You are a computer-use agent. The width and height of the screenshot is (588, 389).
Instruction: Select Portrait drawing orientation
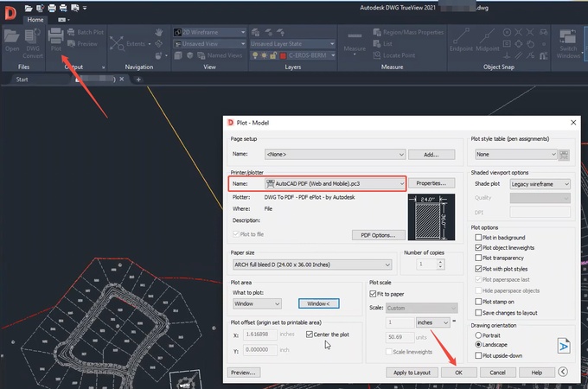tap(478, 335)
